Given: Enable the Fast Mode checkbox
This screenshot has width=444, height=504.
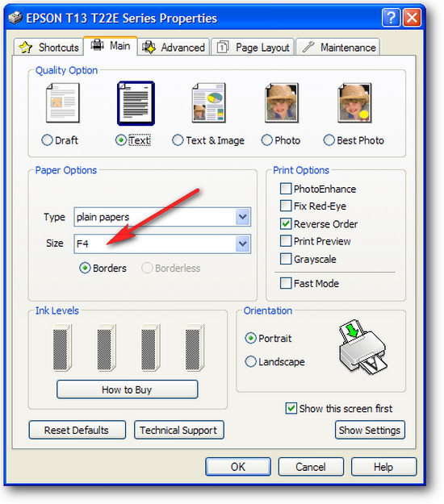Looking at the screenshot, I should click(286, 283).
